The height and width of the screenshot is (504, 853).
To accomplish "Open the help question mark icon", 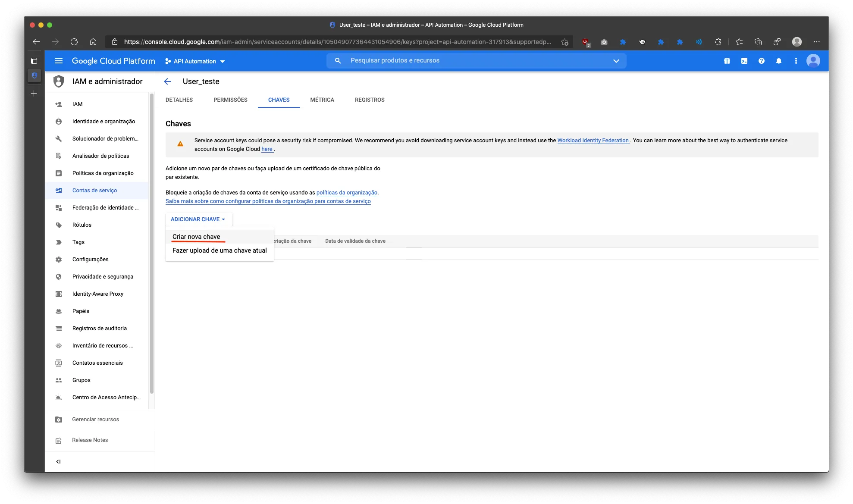I will [x=762, y=61].
